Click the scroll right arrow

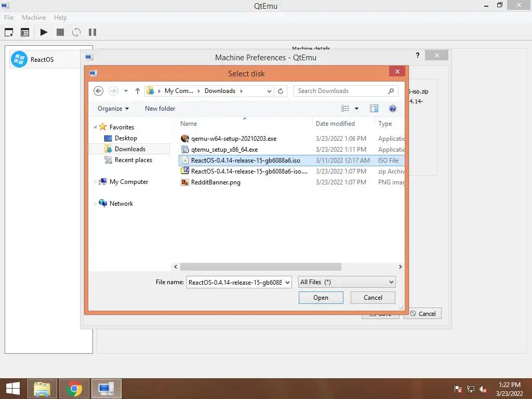401,267
